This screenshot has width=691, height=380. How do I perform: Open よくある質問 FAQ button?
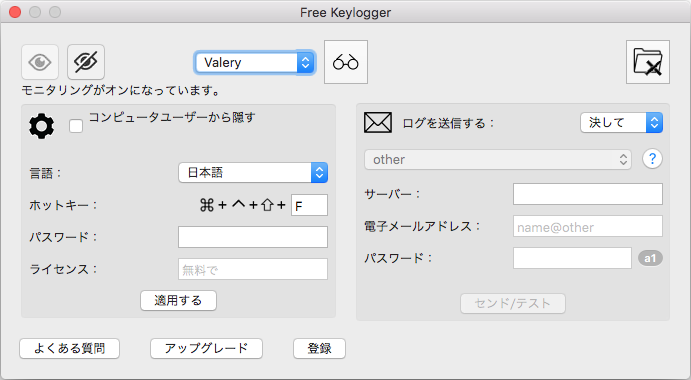pyautogui.click(x=70, y=349)
